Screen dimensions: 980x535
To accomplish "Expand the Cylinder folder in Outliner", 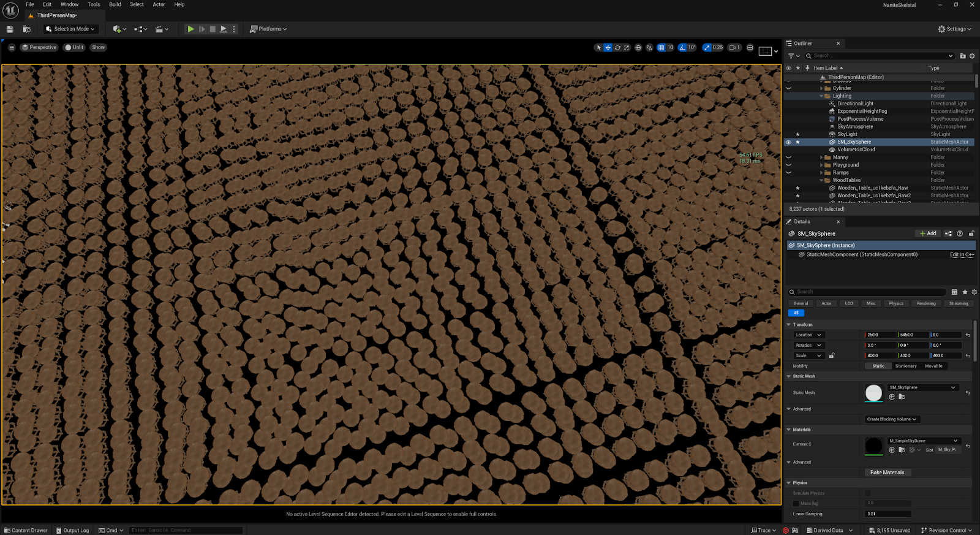I will pos(821,88).
